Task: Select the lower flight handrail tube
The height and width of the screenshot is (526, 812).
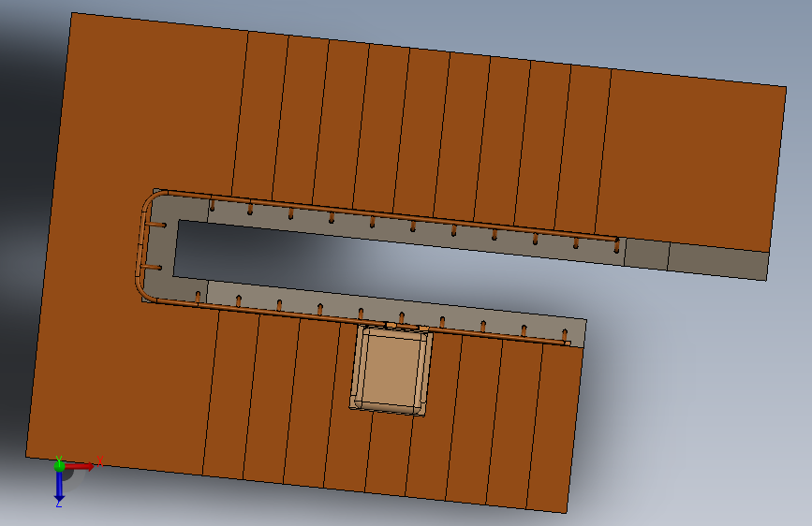Action: (x=362, y=321)
